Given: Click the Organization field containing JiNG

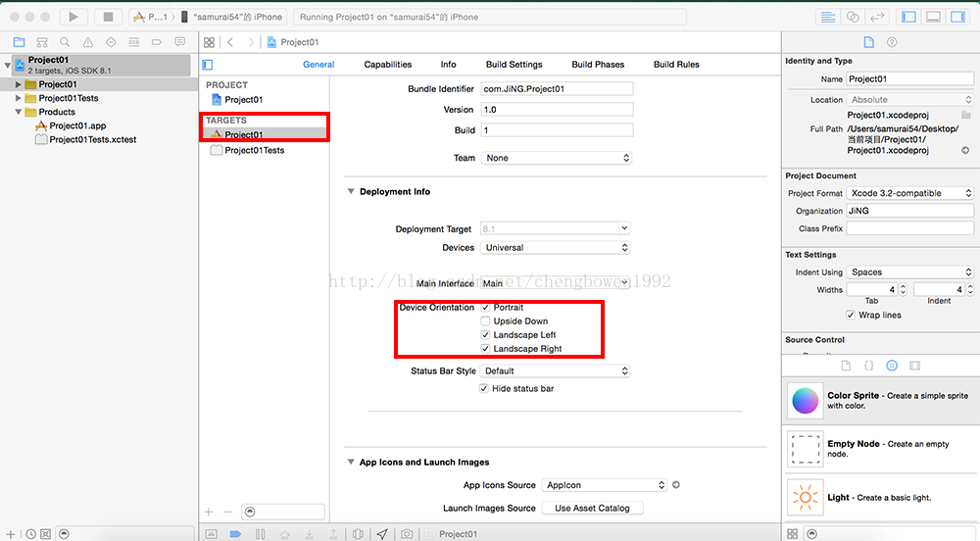Looking at the screenshot, I should pos(910,211).
